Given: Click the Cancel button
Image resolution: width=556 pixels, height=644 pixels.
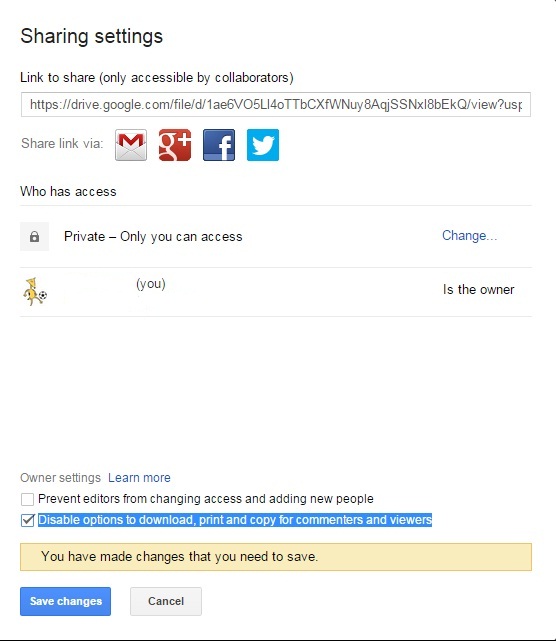Looking at the screenshot, I should [x=166, y=601].
